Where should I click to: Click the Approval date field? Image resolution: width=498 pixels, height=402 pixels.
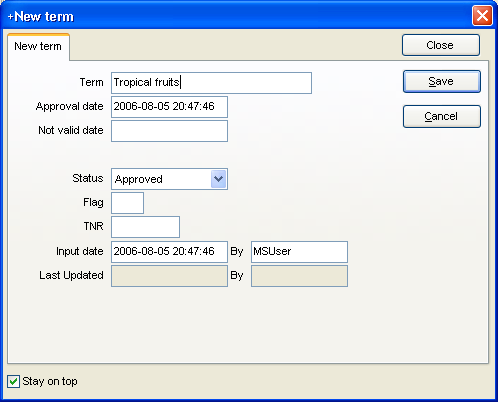coord(169,107)
